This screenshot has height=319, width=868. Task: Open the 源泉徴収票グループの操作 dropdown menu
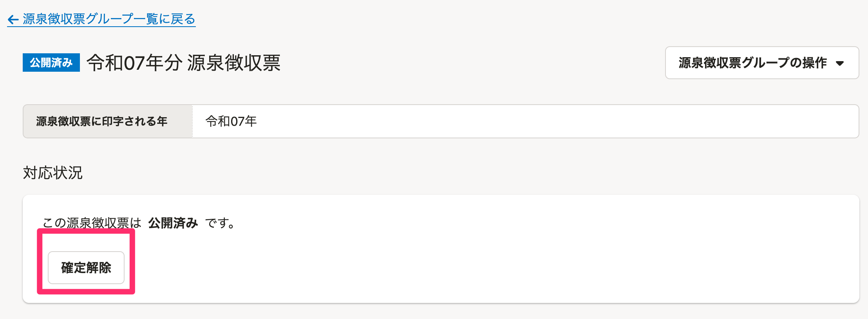coord(752,63)
